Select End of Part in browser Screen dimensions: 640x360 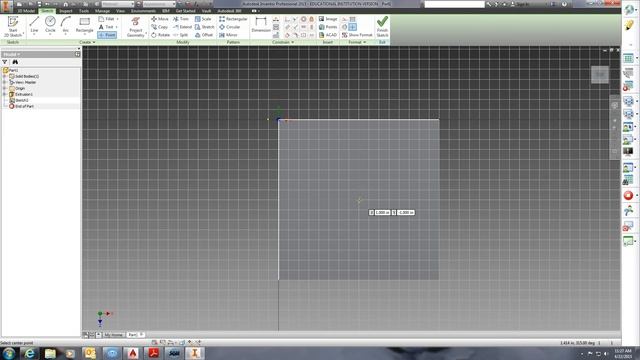tap(21, 106)
